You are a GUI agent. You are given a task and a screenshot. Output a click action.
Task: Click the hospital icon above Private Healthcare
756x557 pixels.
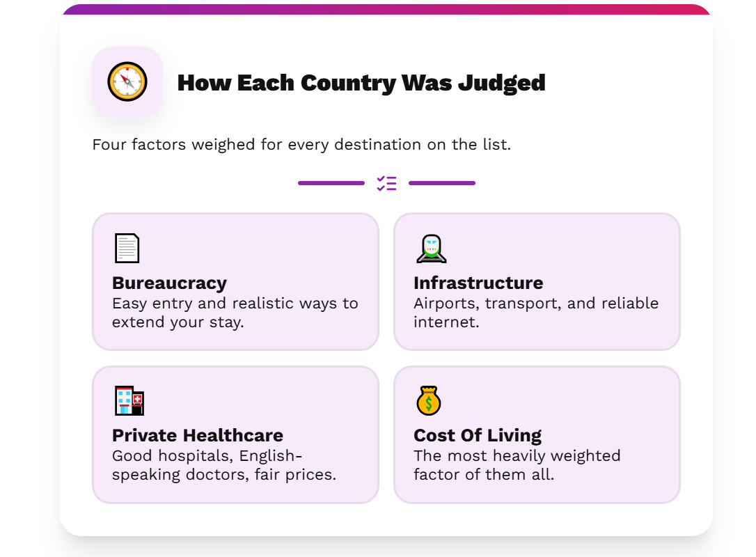pos(129,400)
